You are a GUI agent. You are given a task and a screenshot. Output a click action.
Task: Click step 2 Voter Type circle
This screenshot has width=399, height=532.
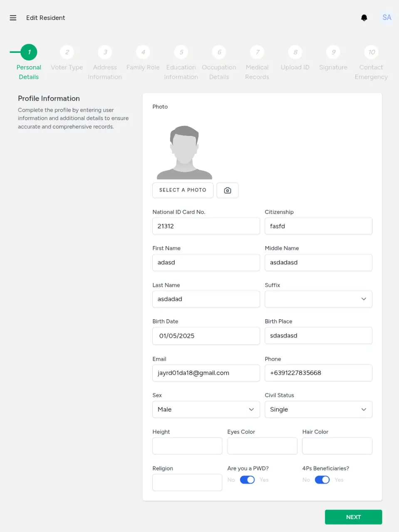[x=67, y=52]
